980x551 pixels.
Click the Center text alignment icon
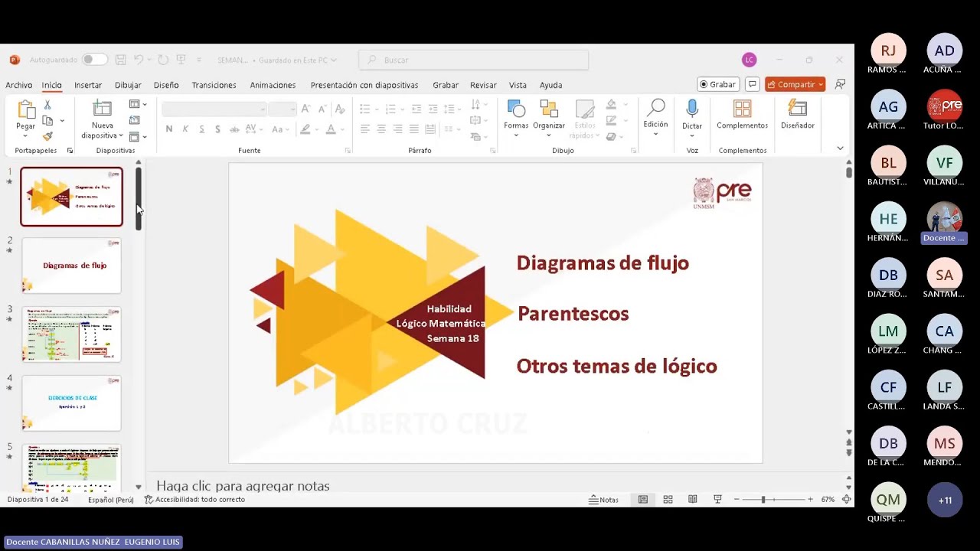tap(381, 129)
